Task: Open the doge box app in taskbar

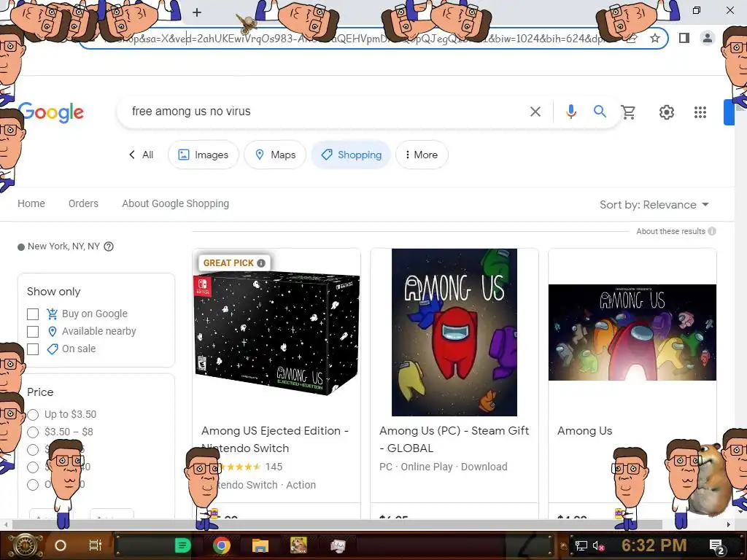Action: click(298, 545)
